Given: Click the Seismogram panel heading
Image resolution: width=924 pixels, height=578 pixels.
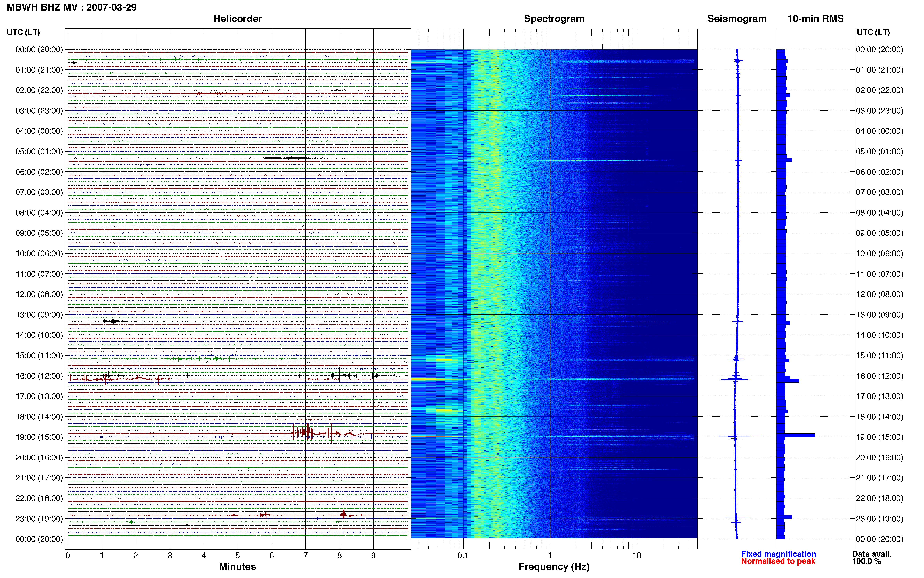Looking at the screenshot, I should tap(736, 19).
